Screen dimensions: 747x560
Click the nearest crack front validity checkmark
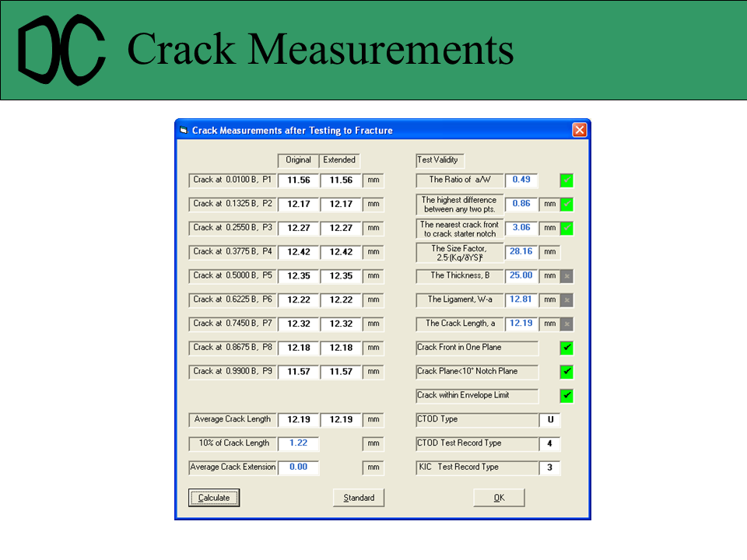[567, 229]
